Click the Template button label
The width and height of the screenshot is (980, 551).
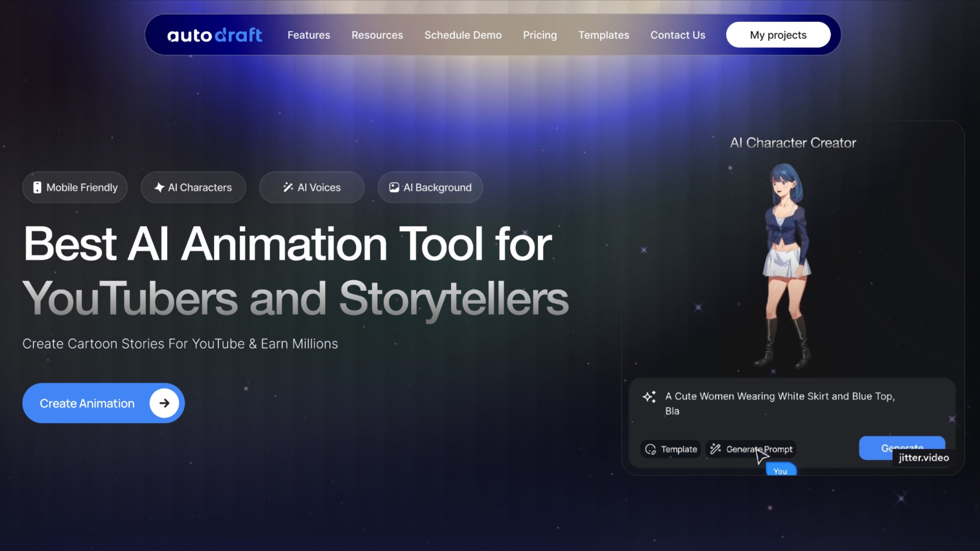(x=679, y=449)
